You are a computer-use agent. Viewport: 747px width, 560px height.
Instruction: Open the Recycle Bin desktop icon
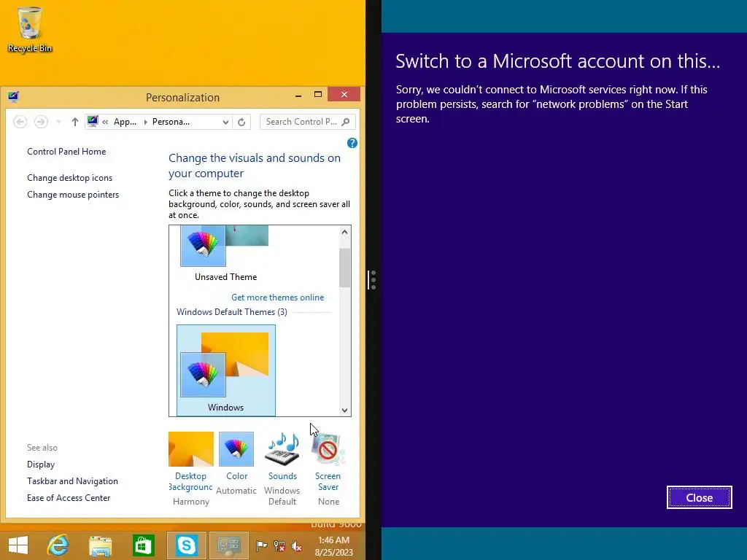[x=29, y=29]
